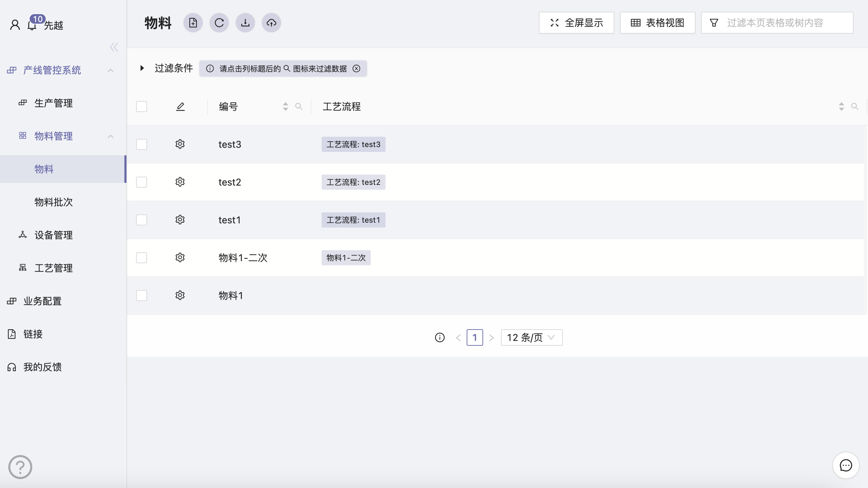Image resolution: width=868 pixels, height=488 pixels.
Task: Expand the 过滤条件 disclosure triangle
Action: [142, 68]
